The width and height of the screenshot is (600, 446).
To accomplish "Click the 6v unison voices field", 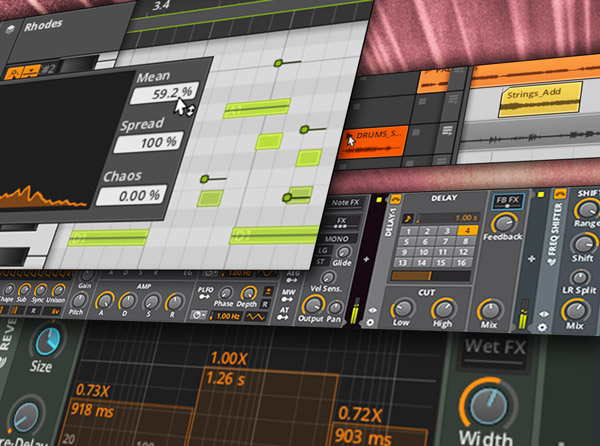I will coord(54,311).
